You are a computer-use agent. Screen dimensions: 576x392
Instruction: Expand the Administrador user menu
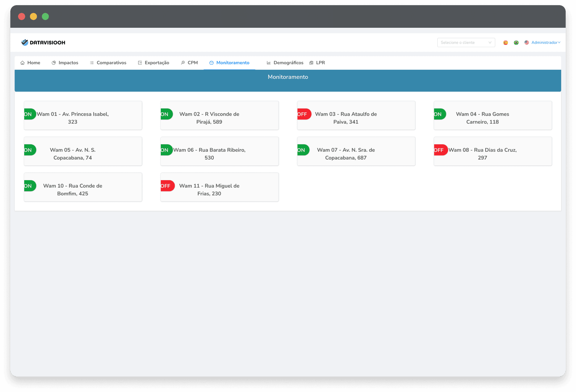pos(546,43)
